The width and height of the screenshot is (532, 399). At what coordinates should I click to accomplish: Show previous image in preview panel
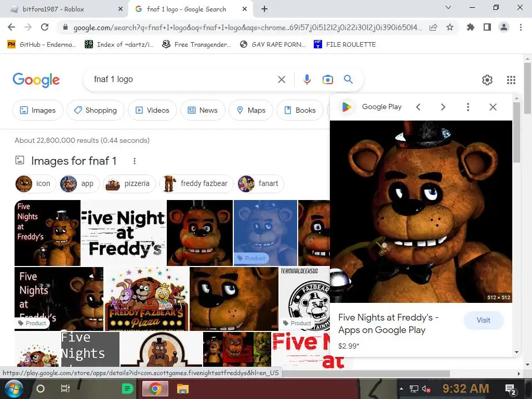pyautogui.click(x=418, y=107)
